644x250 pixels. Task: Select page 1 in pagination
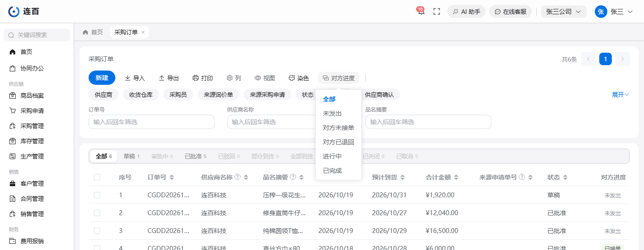[x=606, y=59]
